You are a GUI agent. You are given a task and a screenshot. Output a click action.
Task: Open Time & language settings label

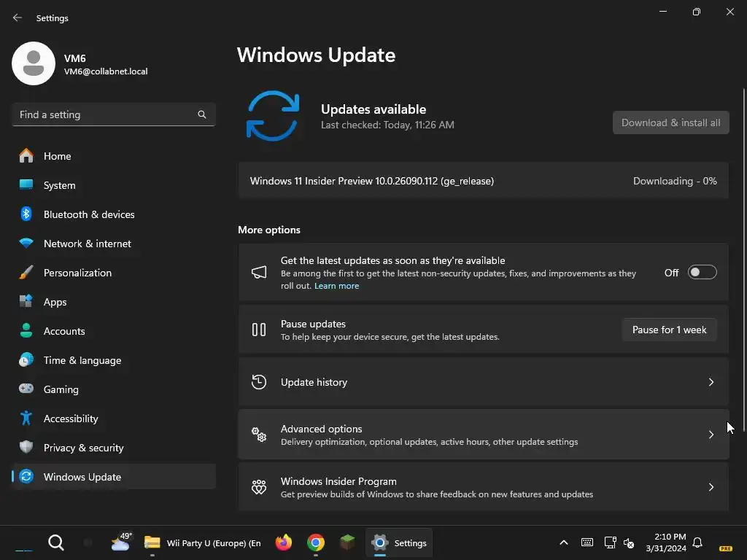point(82,360)
